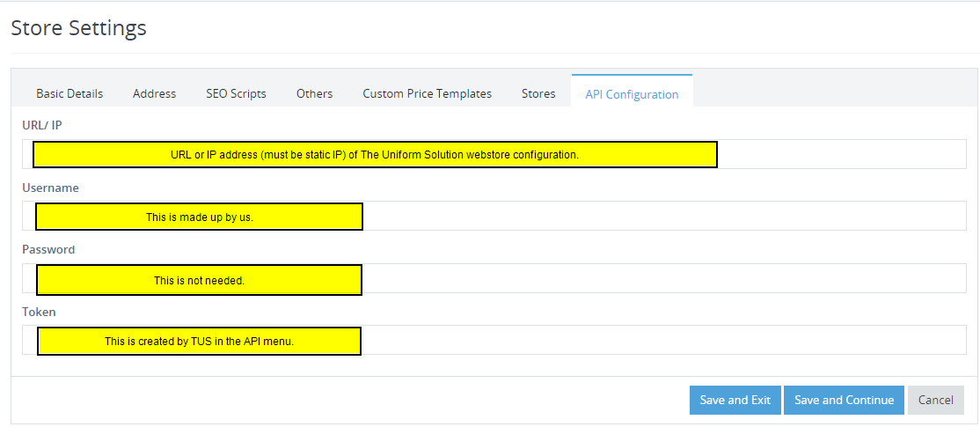
Task: Focus the Password text box
Action: [x=494, y=278]
